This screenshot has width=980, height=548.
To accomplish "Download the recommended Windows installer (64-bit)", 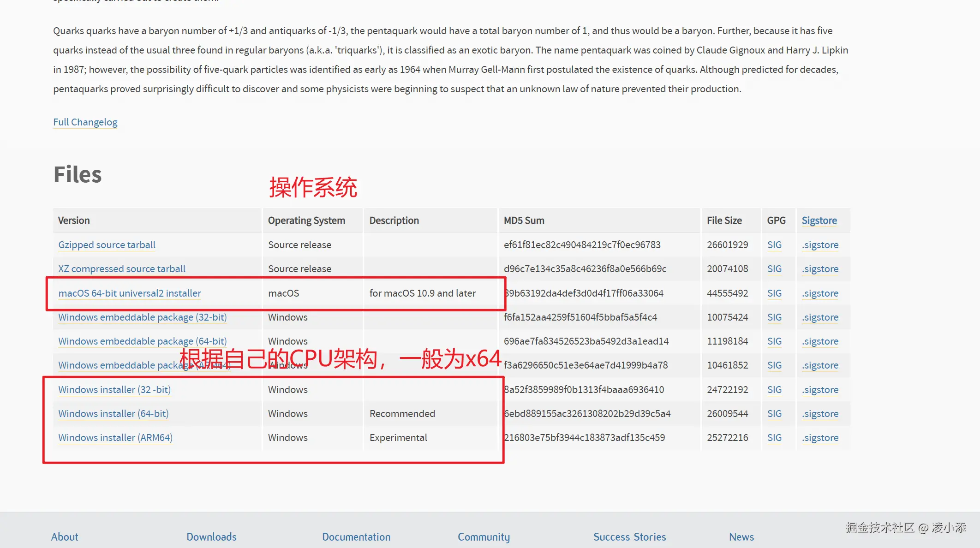I will (114, 414).
